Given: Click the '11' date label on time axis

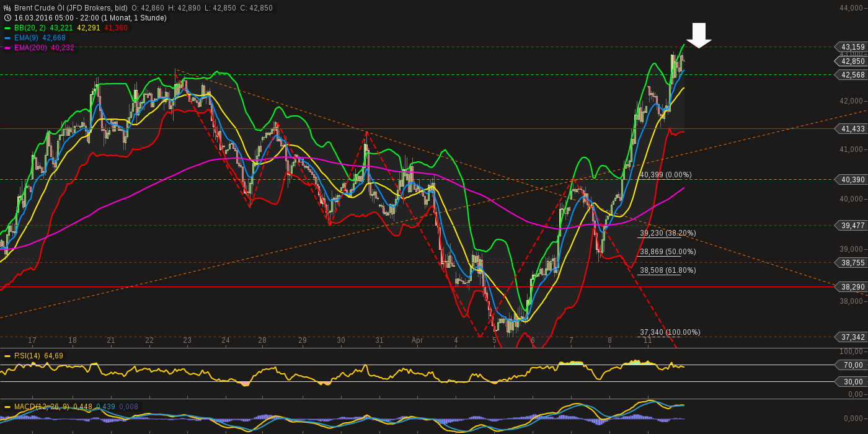Looking at the screenshot, I should click(648, 341).
